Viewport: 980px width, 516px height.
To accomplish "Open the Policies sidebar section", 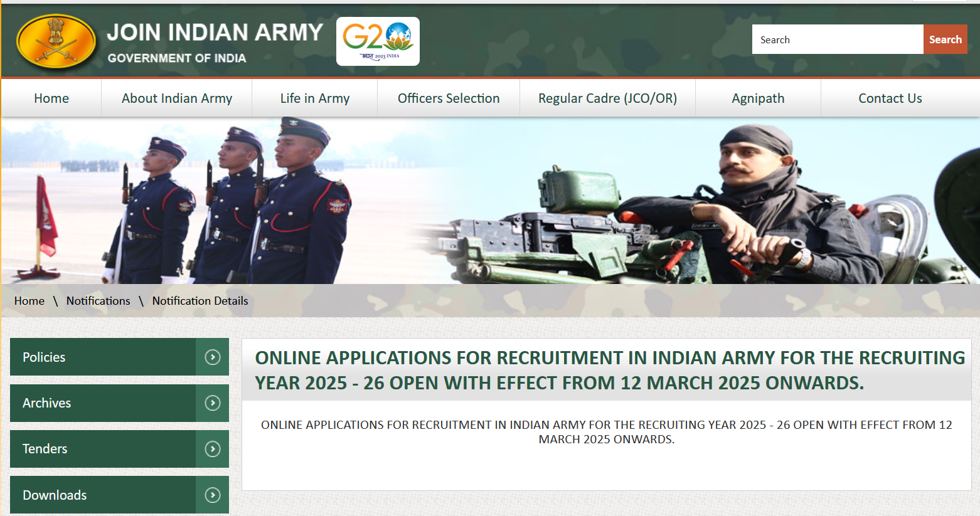I will [119, 357].
